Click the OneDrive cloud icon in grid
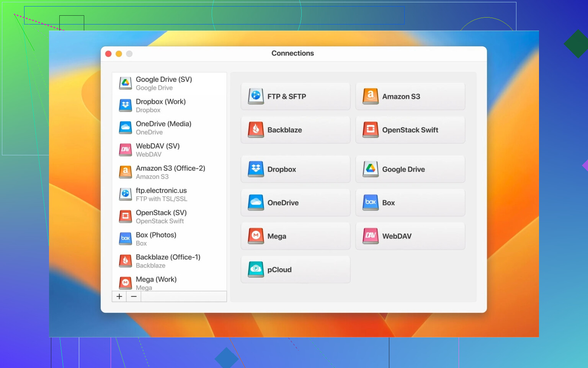 [256, 202]
